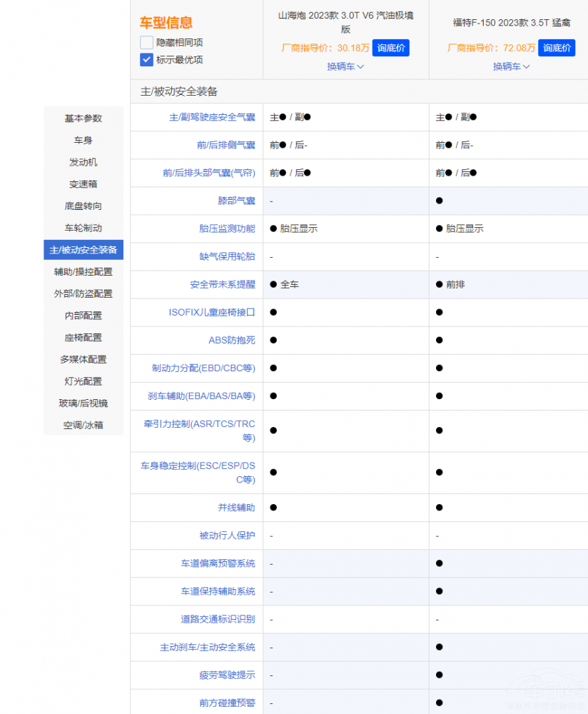This screenshot has height=714, width=588.
Task: Click 询底价 button for 山海炮
Action: (390, 48)
